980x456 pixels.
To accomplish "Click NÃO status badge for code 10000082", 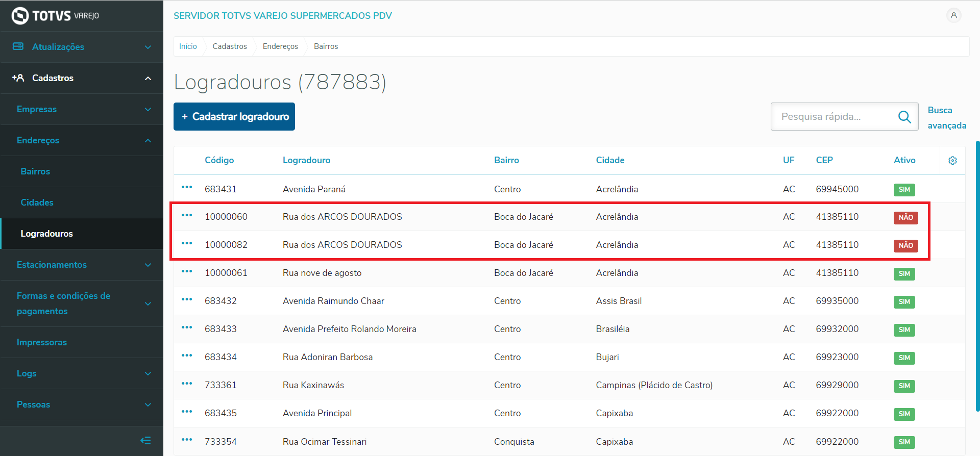I will pyautogui.click(x=905, y=245).
